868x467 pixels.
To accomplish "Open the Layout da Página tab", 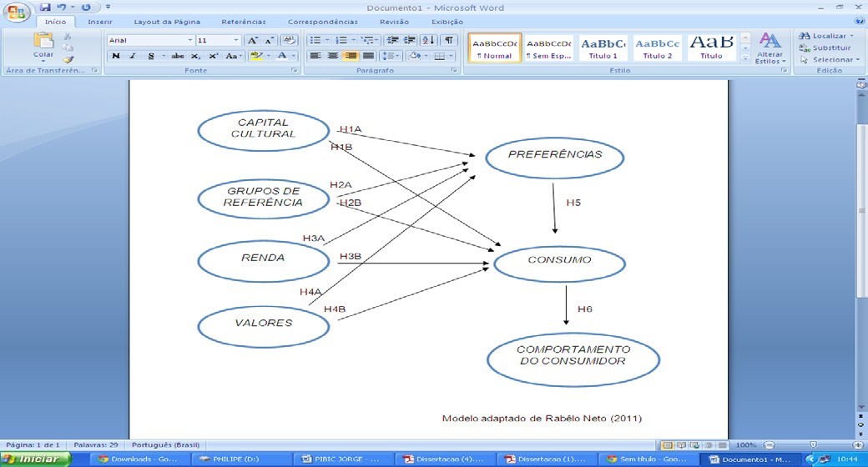I will click(167, 22).
